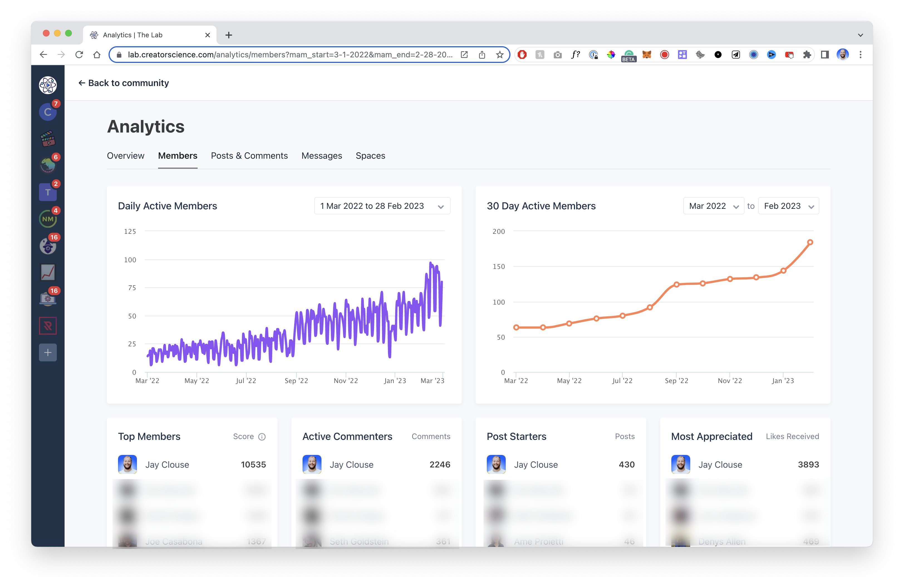
Task: Add a new community with the plus icon
Action: click(x=48, y=352)
